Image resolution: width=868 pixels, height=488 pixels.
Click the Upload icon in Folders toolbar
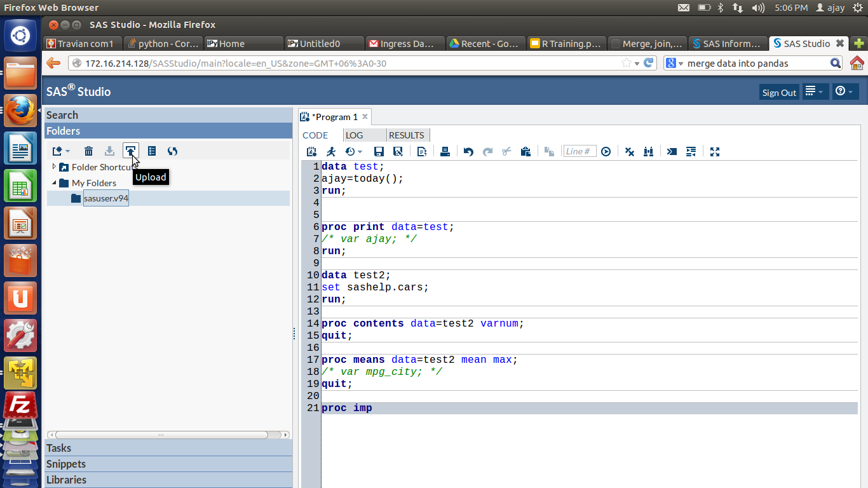click(130, 151)
